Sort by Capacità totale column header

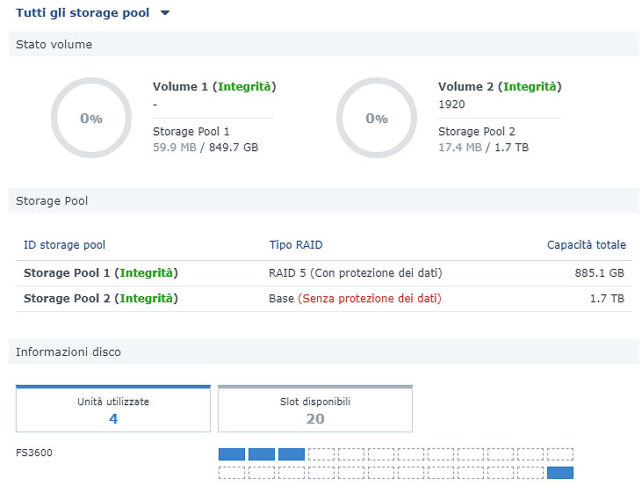(586, 245)
